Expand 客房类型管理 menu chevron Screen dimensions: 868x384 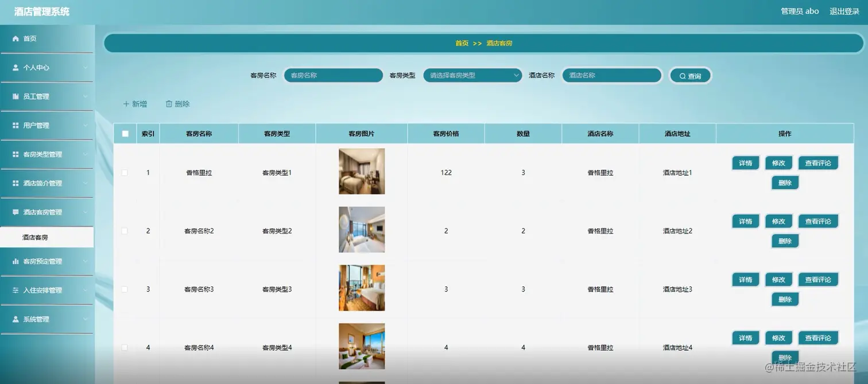coord(86,154)
